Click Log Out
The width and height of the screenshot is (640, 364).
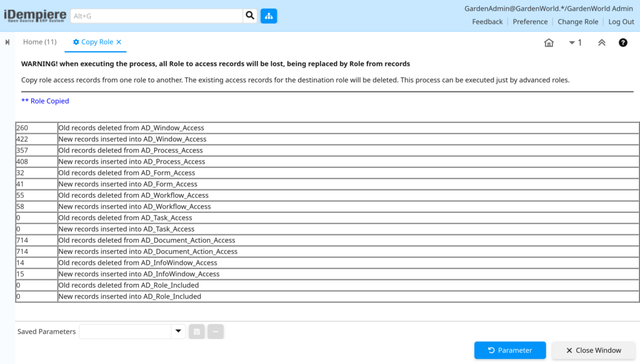(621, 22)
